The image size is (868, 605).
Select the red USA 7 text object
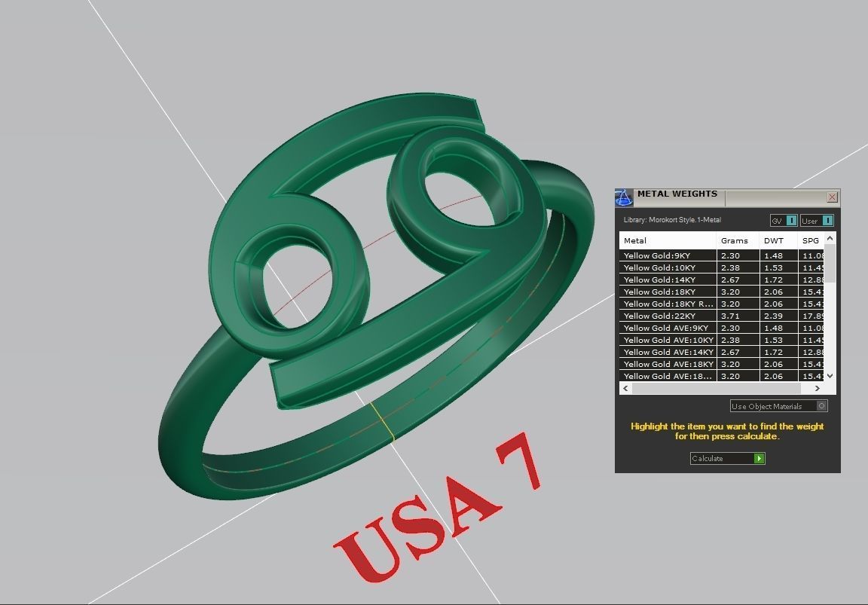pos(437,509)
